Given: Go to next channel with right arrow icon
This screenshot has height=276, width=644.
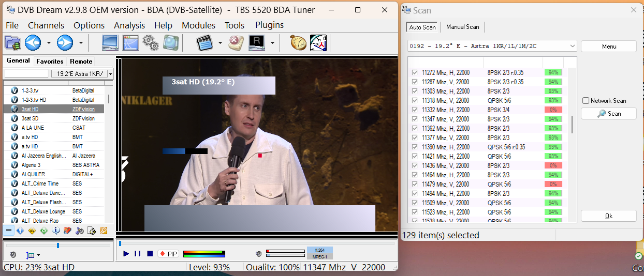Looking at the screenshot, I should point(65,43).
